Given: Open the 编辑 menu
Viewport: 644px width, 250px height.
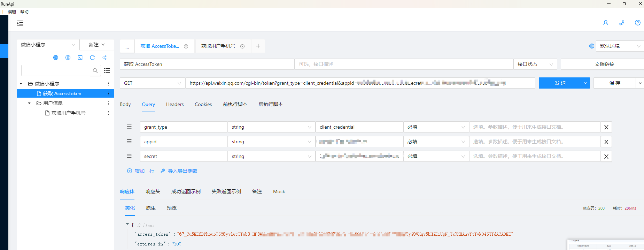Looking at the screenshot, I should pos(12,12).
